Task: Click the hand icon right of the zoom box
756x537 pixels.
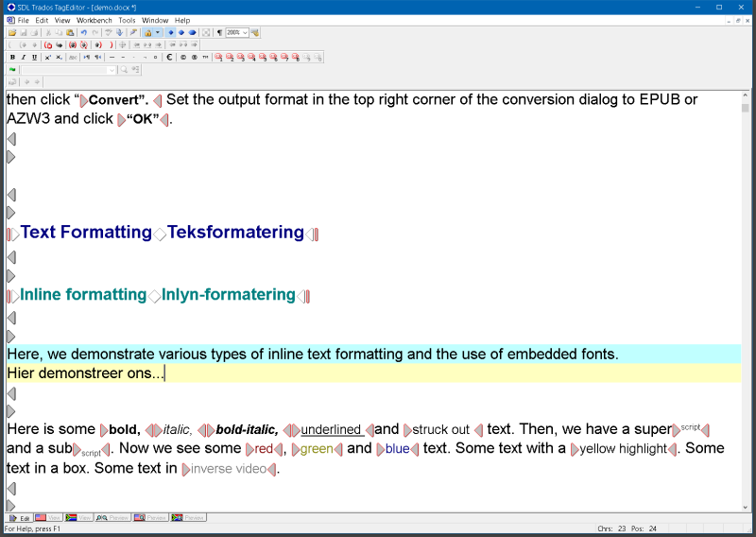Action: coord(255,33)
